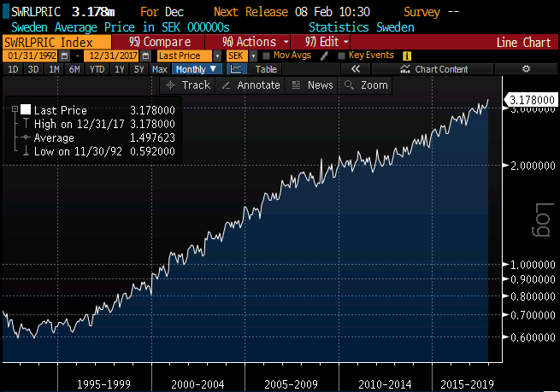Click the Last Price white color swatch
560x392 pixels.
(26, 110)
